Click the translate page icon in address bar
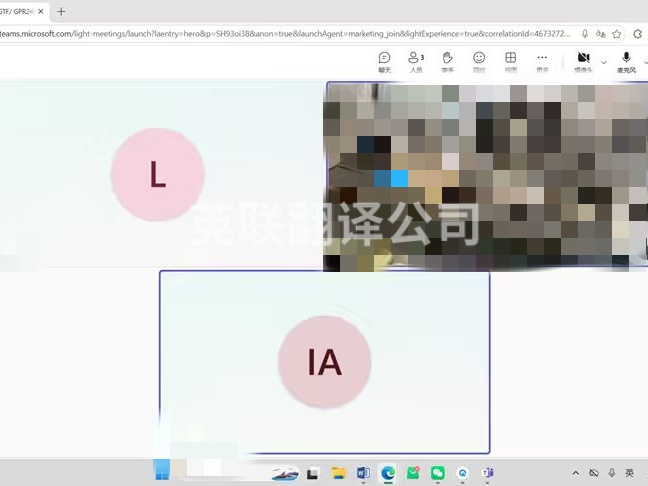Image resolution: width=648 pixels, height=486 pixels. point(600,34)
